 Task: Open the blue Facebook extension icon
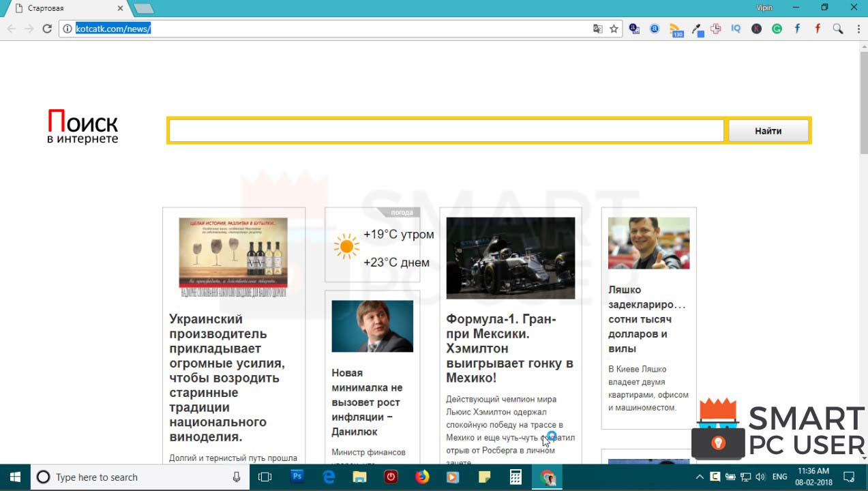(798, 29)
